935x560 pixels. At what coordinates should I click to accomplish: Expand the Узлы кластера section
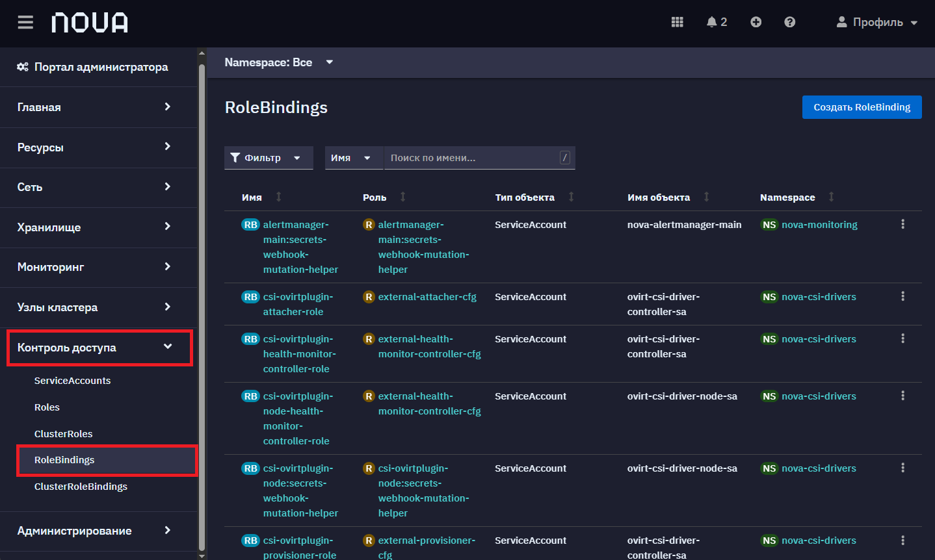pos(99,307)
